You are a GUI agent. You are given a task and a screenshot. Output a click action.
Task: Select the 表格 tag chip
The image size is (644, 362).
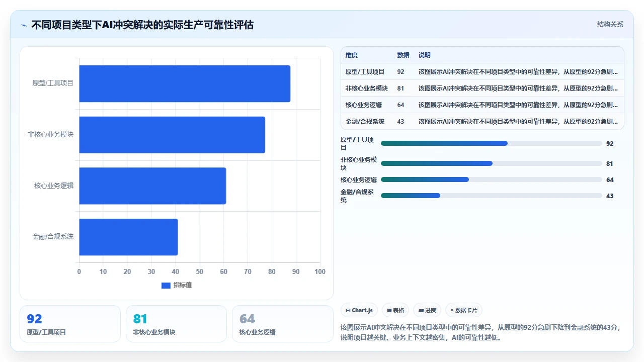coord(396,310)
